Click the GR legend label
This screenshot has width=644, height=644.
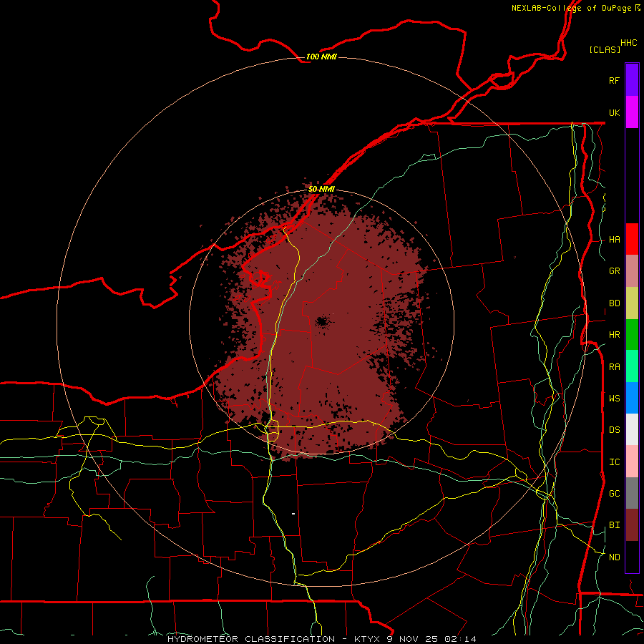pyautogui.click(x=614, y=271)
